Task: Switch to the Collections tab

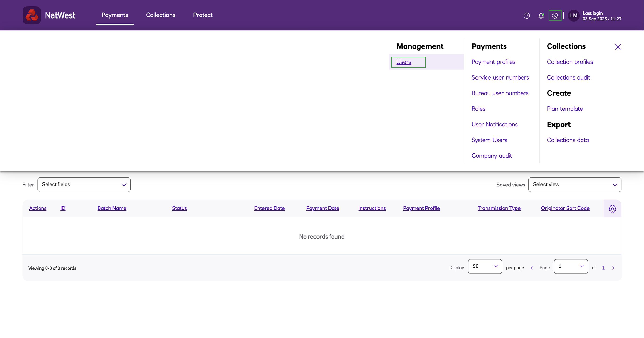Action: click(161, 15)
